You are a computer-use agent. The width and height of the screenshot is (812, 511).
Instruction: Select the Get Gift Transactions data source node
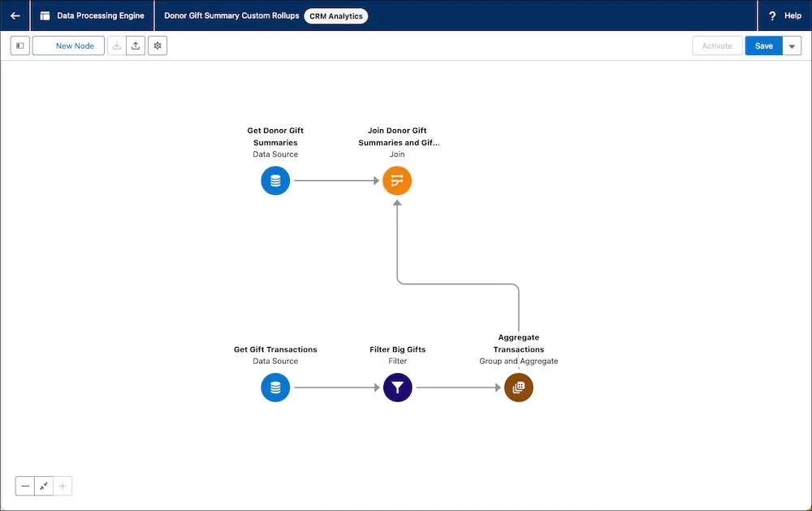pos(275,388)
